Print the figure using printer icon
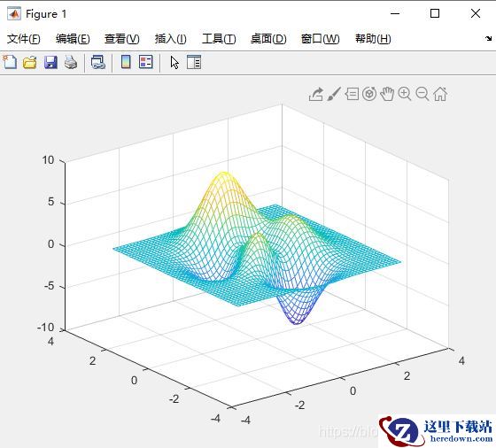The width and height of the screenshot is (496, 448). [x=71, y=62]
